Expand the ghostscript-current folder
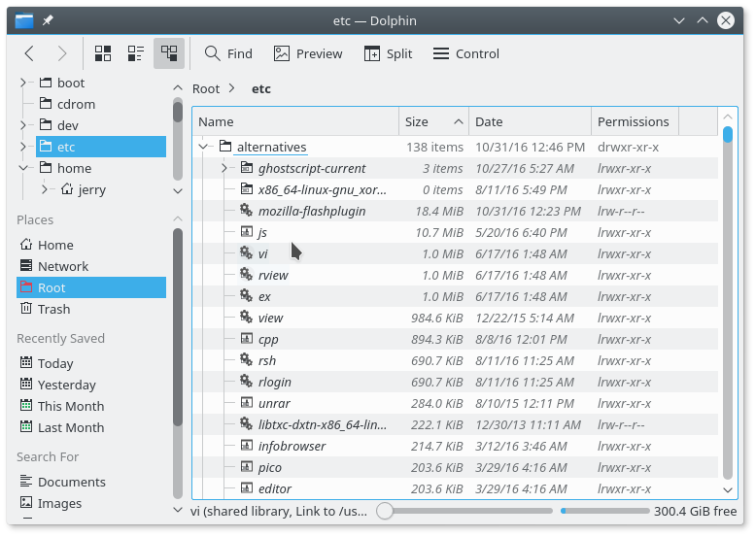This screenshot has height=537, width=756. (224, 168)
